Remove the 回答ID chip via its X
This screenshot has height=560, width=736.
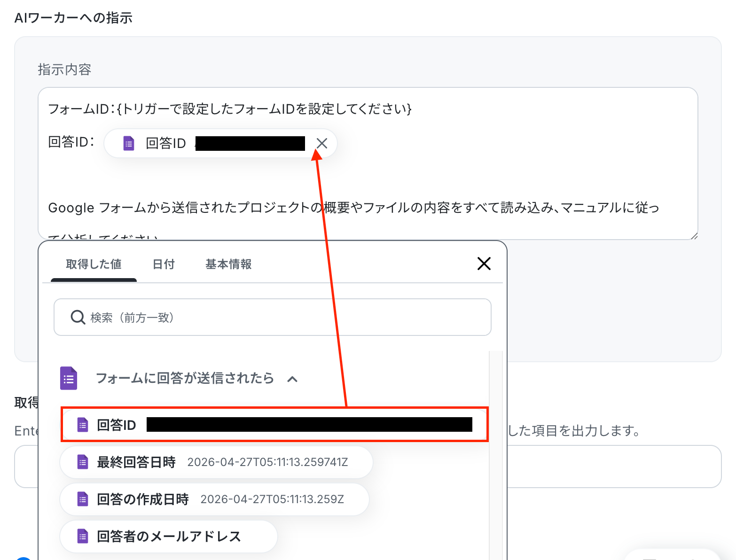(x=322, y=143)
